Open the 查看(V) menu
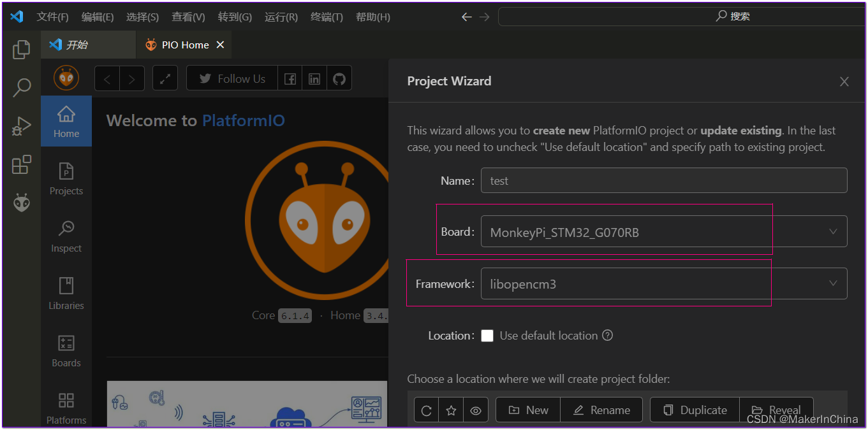Image resolution: width=868 pixels, height=430 pixels. click(189, 17)
